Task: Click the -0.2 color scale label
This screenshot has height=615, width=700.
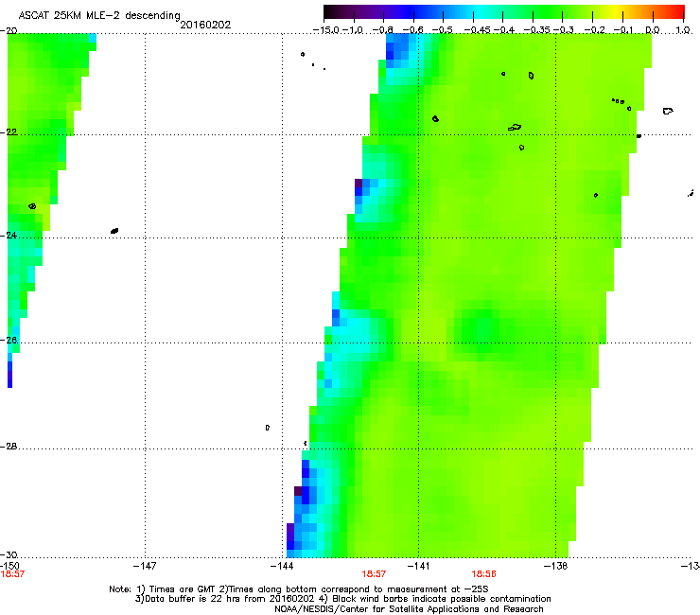Action: pos(594,30)
